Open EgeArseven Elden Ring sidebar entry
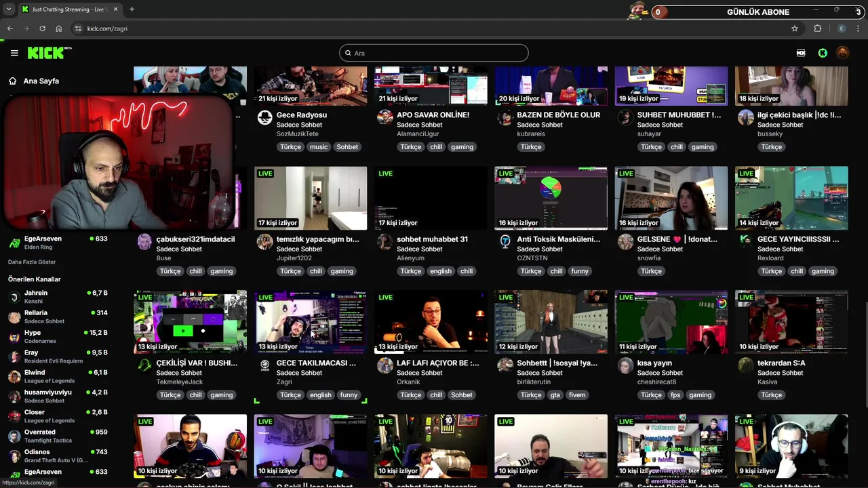The width and height of the screenshot is (868, 488). [58, 243]
